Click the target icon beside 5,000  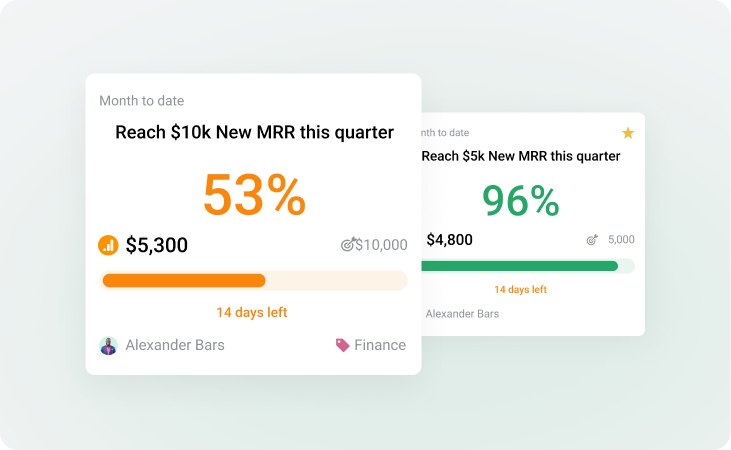pyautogui.click(x=592, y=240)
